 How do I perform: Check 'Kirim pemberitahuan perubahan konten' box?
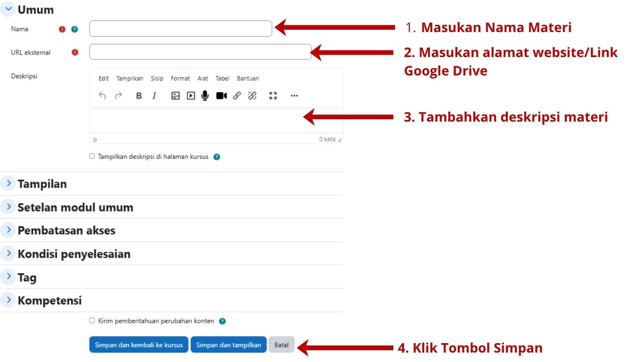click(92, 321)
